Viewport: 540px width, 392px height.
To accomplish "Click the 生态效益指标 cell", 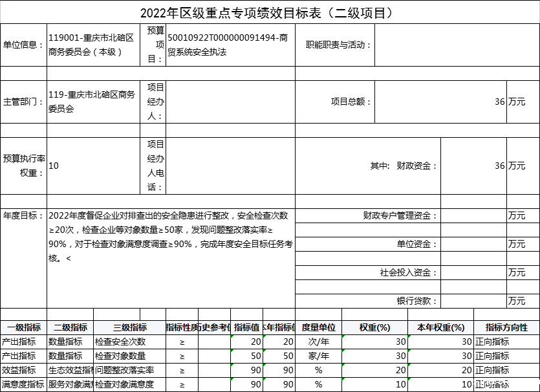I will pyautogui.click(x=70, y=370).
